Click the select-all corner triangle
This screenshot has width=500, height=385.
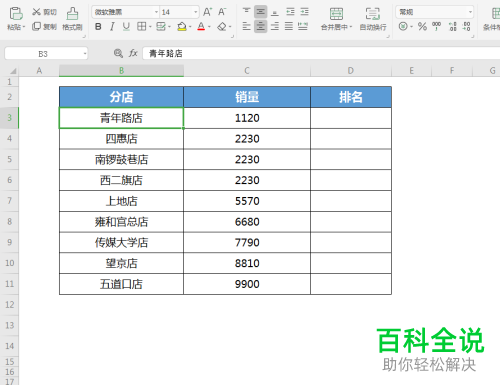pos(13,71)
